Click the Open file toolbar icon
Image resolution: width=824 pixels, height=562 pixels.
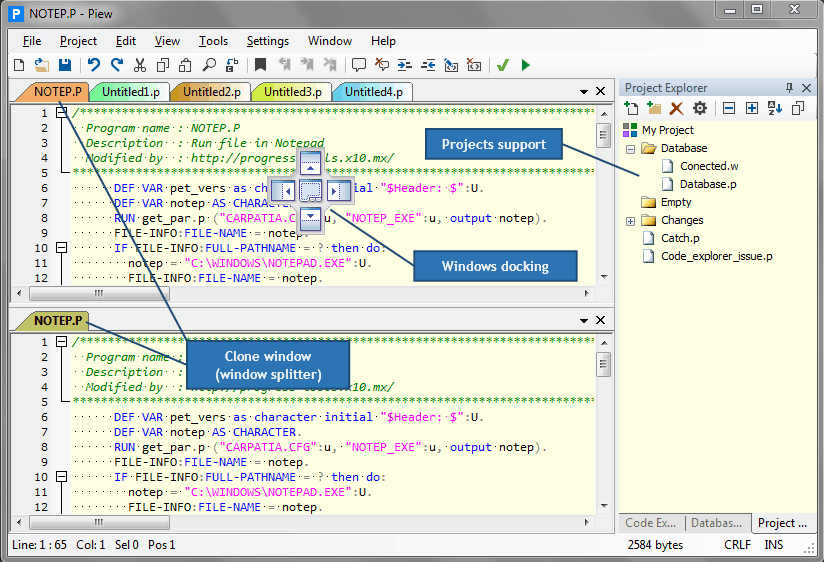click(x=42, y=65)
